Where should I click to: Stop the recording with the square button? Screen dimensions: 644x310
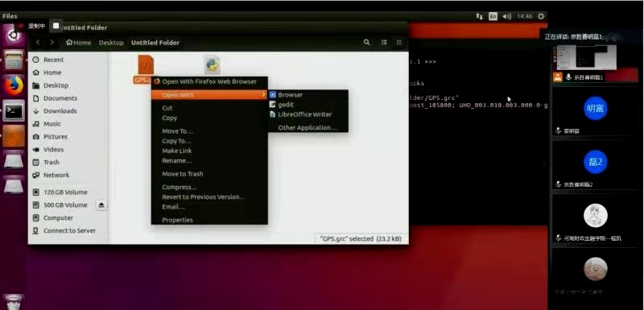[56, 26]
